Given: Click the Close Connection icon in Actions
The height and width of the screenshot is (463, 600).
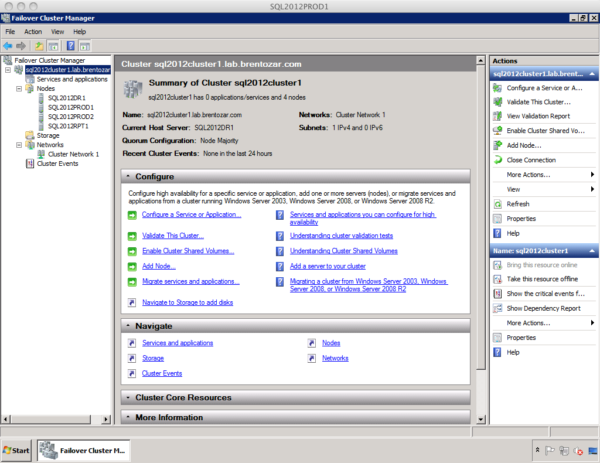Looking at the screenshot, I should pos(497,160).
